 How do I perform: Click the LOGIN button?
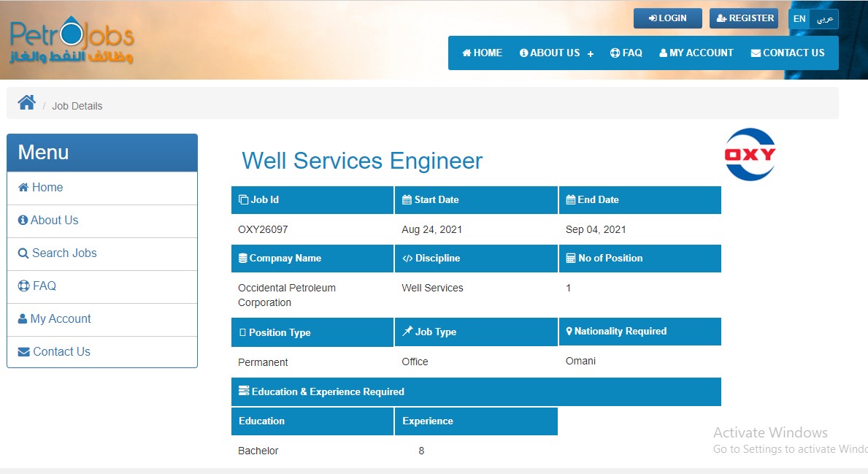tap(667, 18)
